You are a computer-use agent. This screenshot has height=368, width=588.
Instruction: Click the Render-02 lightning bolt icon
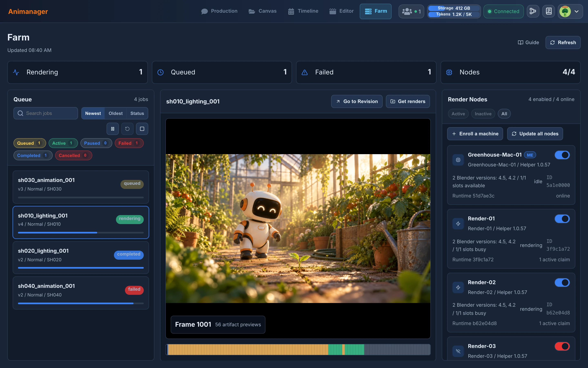(458, 287)
